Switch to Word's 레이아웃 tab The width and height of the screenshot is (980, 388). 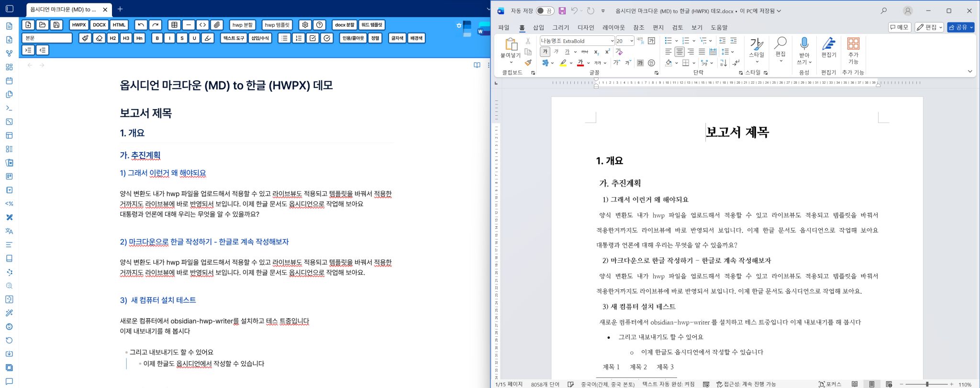pyautogui.click(x=613, y=28)
